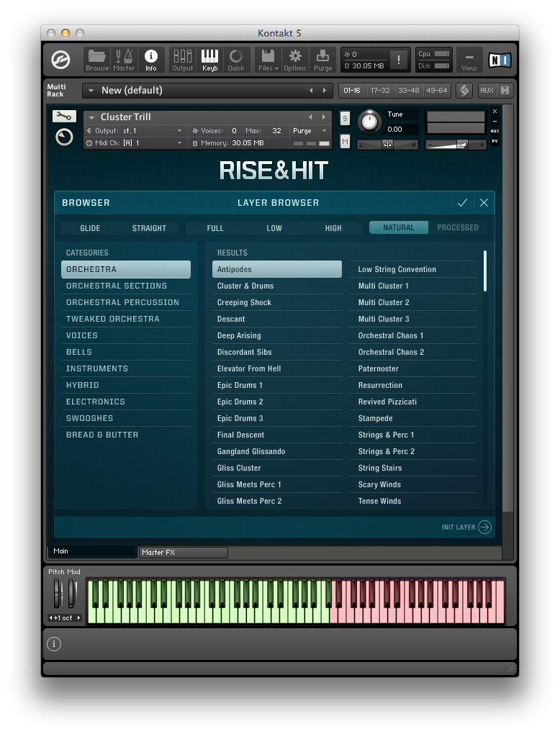The width and height of the screenshot is (560, 734).
Task: Click the panic exclamation button
Action: coord(399,60)
